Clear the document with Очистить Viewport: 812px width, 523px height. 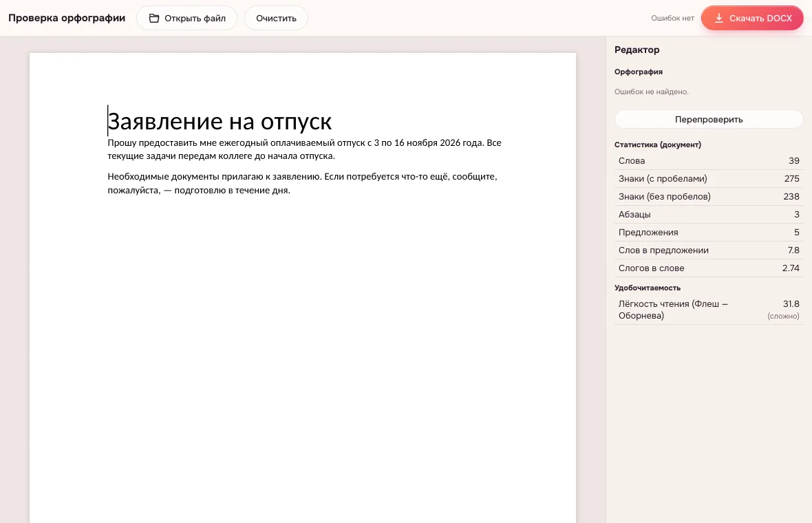click(276, 18)
